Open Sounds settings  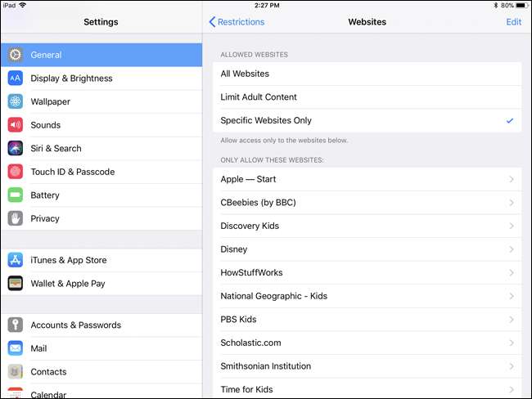[101, 125]
